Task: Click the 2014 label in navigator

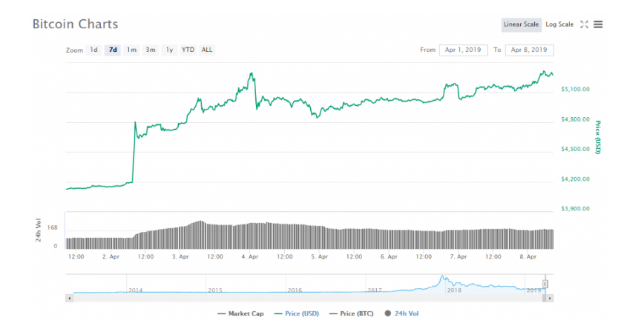Action: click(x=136, y=290)
